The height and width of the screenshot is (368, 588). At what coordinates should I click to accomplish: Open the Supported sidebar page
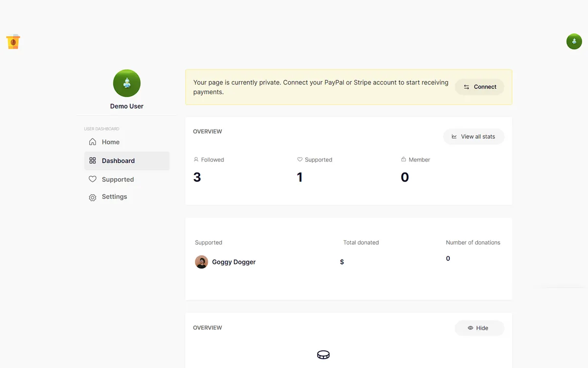[x=127, y=179]
